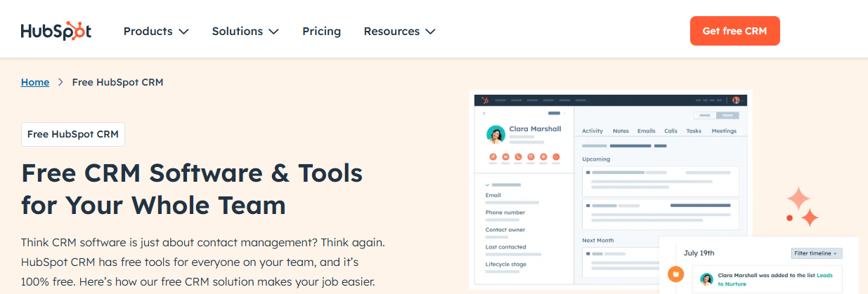The height and width of the screenshot is (294, 868).
Task: Open the Pricing page from the header
Action: [321, 31]
